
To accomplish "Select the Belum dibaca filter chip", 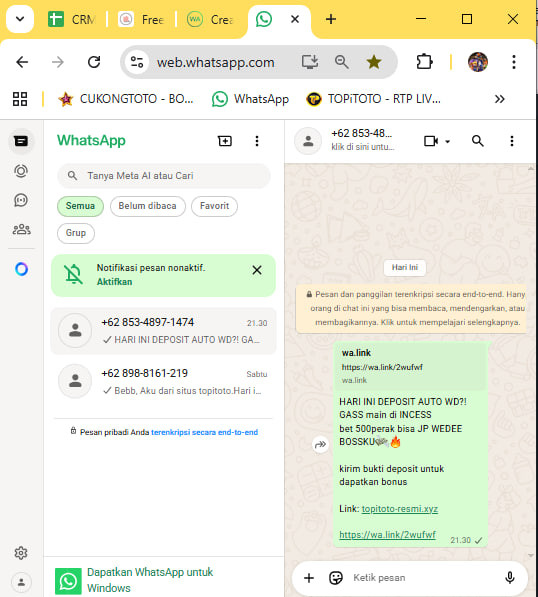I will 147,206.
